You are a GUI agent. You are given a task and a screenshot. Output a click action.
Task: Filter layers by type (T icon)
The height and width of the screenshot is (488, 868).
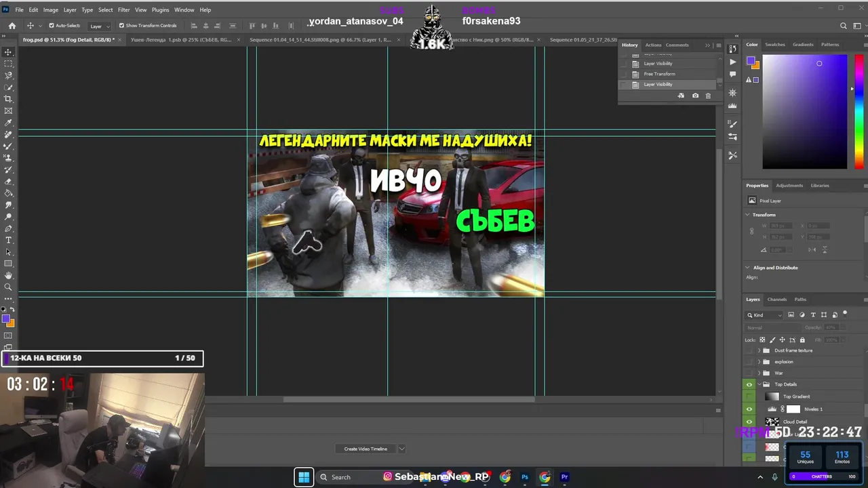813,314
